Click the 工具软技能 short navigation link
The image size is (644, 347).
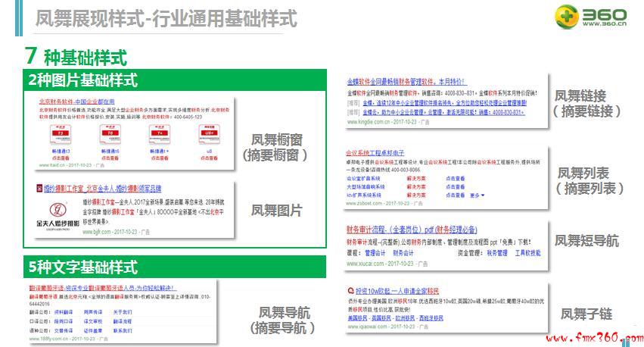click(528, 253)
